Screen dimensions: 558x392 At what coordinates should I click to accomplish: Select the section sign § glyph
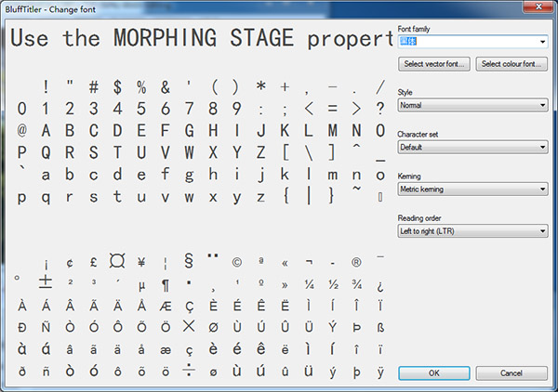[x=189, y=262]
